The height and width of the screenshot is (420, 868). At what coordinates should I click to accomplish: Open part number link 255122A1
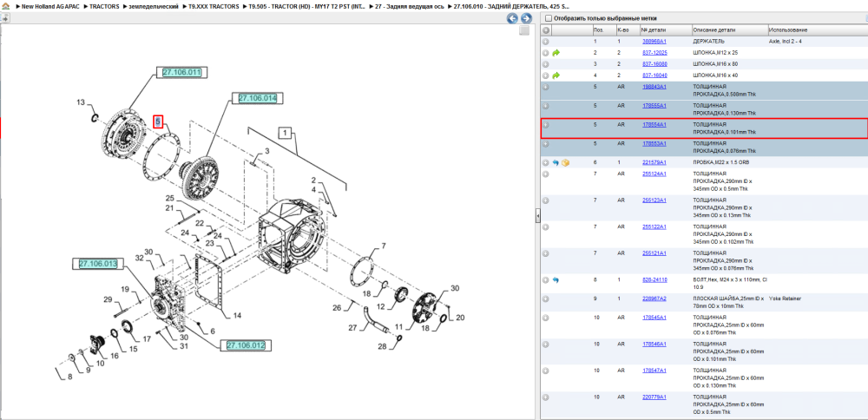point(654,226)
